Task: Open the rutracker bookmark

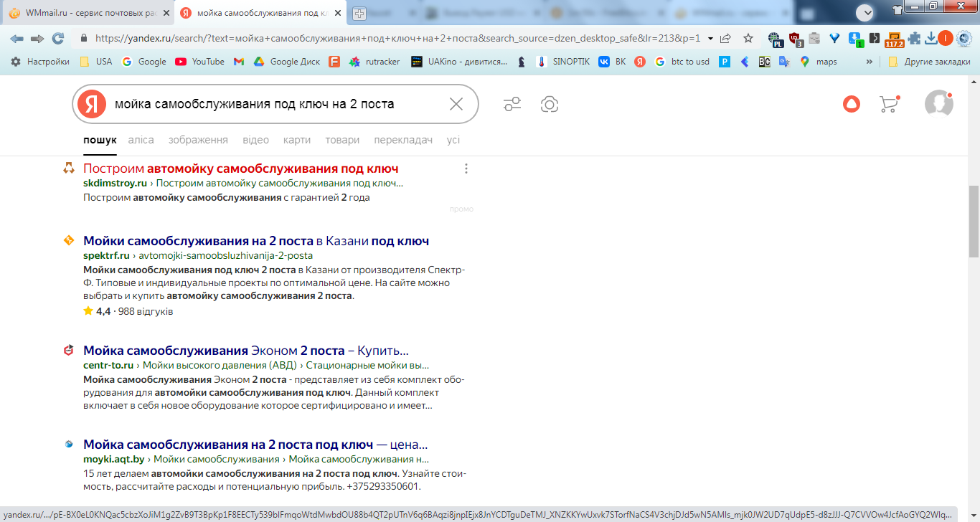Action: click(374, 62)
